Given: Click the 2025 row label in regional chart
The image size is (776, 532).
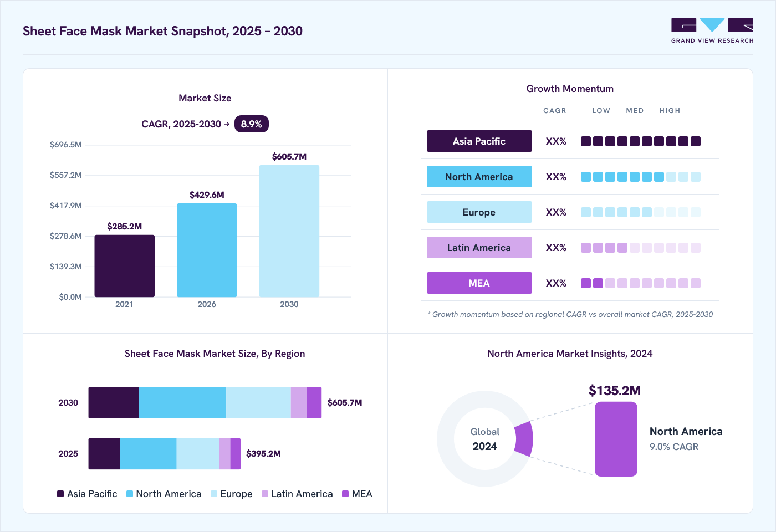Looking at the screenshot, I should [x=68, y=454].
